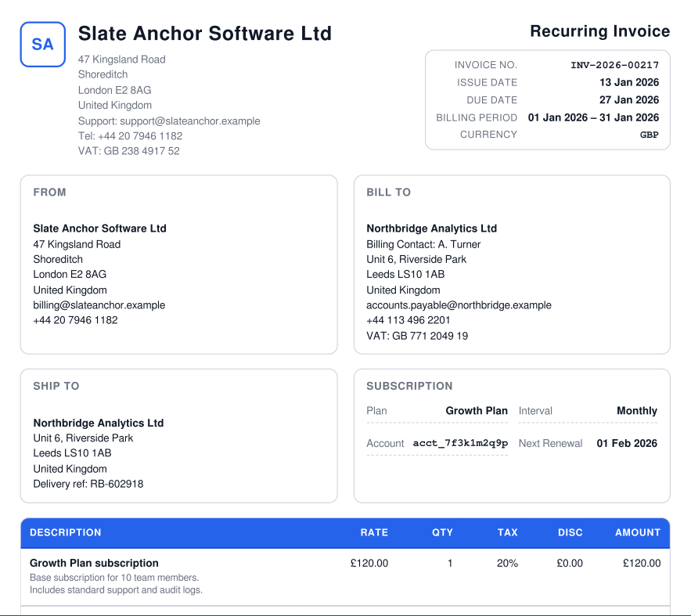
Task: Click the AMOUNT column header
Action: coord(637,533)
